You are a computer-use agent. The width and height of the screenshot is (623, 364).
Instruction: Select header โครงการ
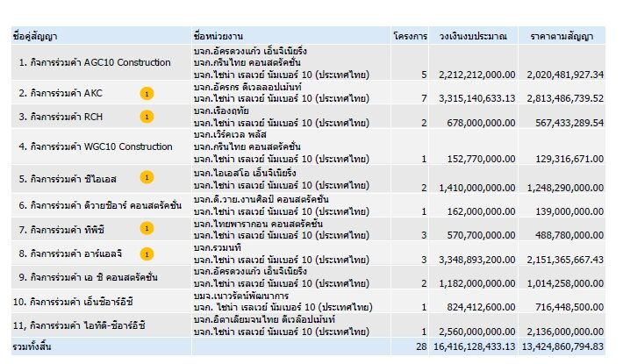tap(410, 37)
